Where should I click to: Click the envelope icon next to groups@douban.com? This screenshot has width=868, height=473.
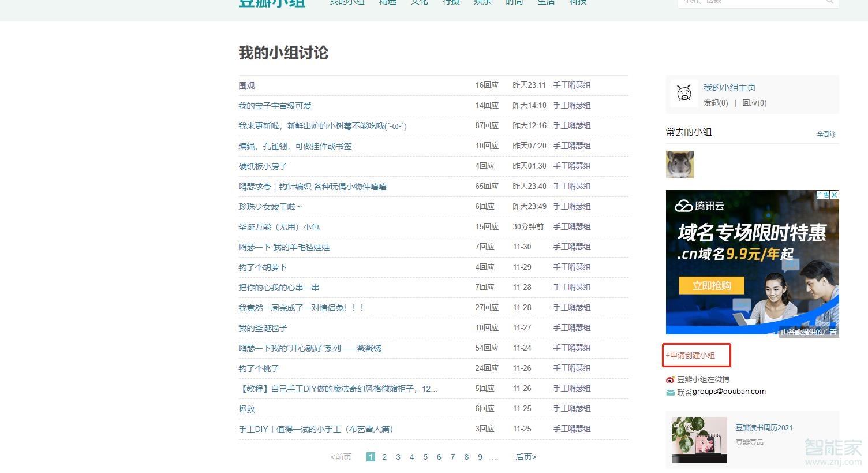coord(669,392)
